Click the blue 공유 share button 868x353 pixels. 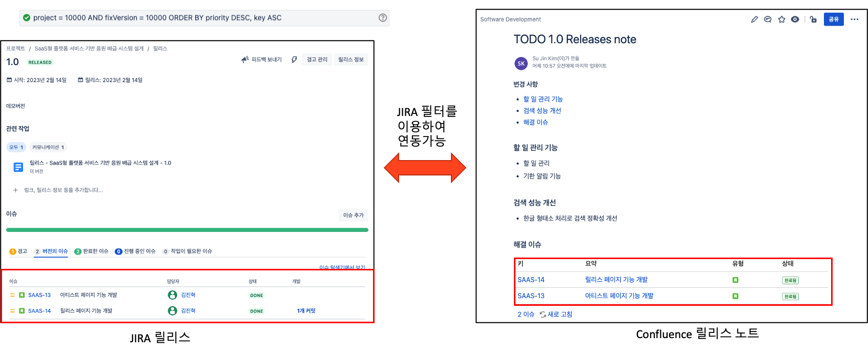click(834, 19)
